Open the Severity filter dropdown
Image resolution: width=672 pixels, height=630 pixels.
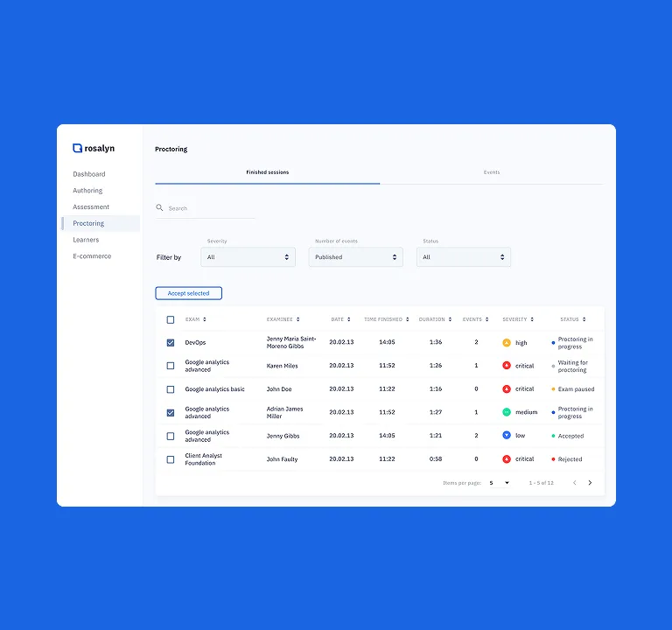[248, 257]
